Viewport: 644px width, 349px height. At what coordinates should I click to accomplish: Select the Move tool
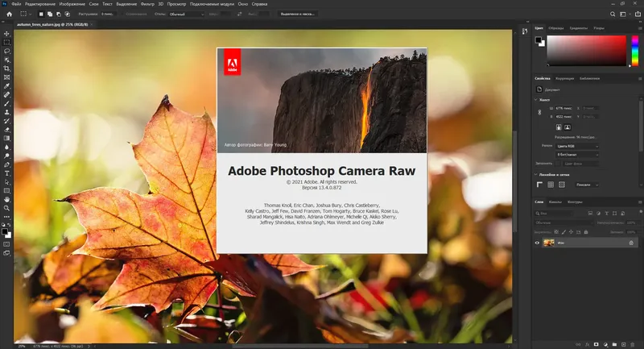pyautogui.click(x=6, y=34)
